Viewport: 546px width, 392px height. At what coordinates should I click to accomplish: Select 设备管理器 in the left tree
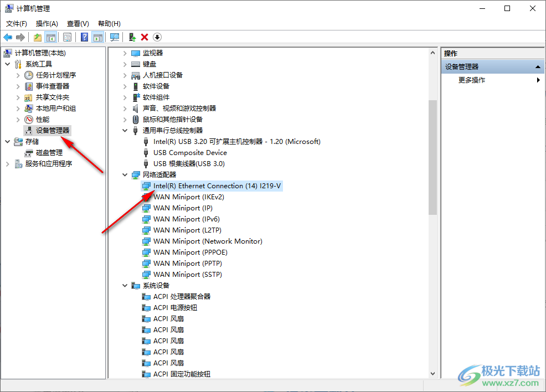pyautogui.click(x=52, y=131)
